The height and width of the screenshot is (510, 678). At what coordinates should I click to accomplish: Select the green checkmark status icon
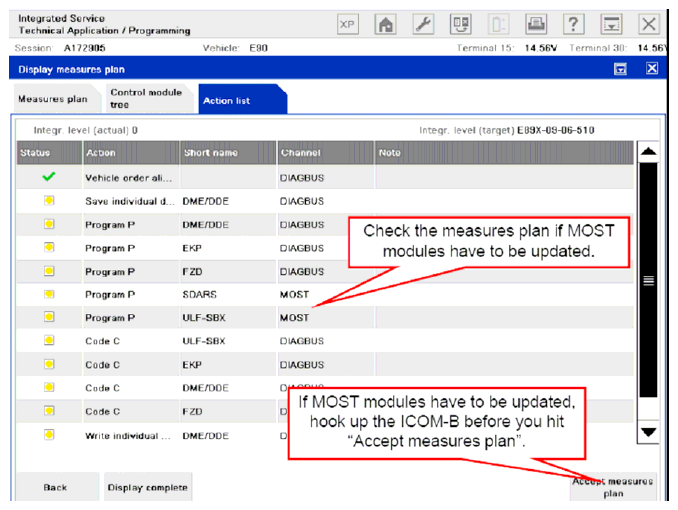point(49,176)
